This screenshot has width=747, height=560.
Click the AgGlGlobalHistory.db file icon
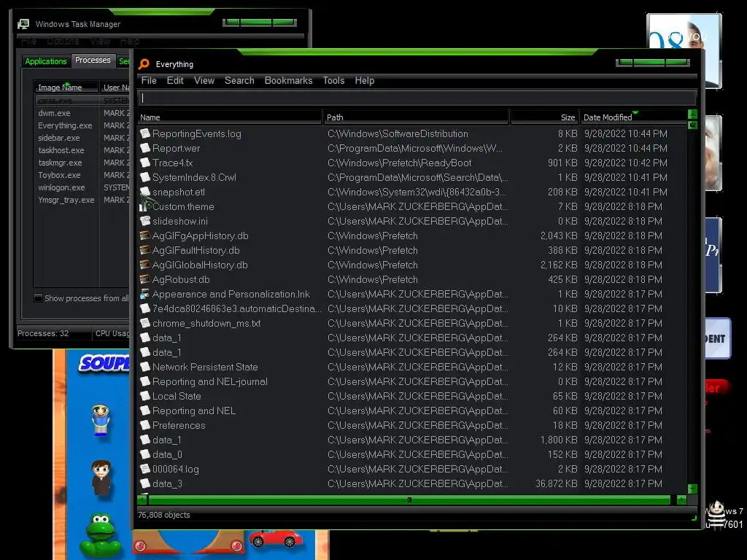[145, 265]
